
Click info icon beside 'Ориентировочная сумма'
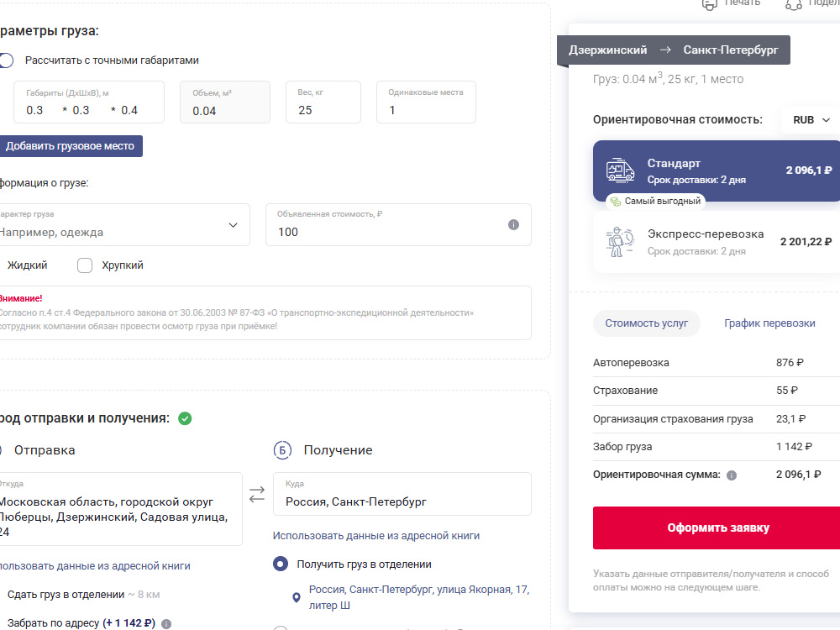(732, 475)
